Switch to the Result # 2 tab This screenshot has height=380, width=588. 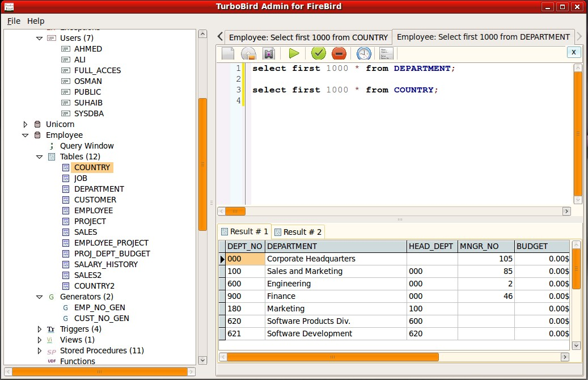click(x=298, y=231)
